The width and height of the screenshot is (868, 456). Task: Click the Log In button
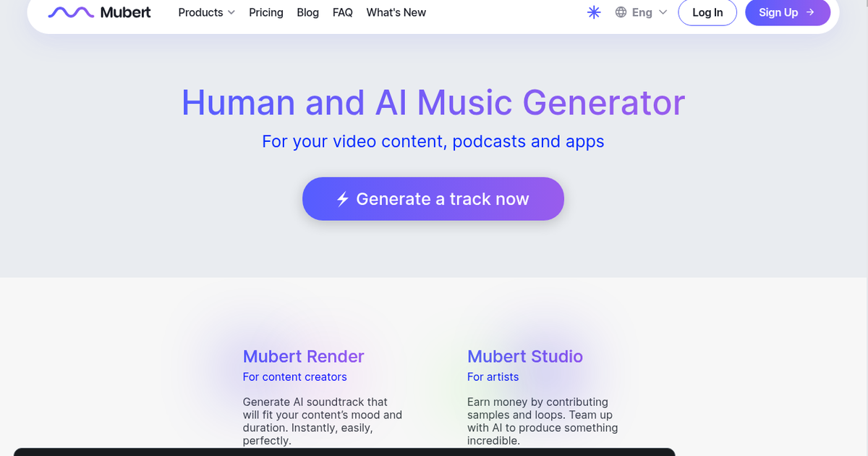(707, 12)
